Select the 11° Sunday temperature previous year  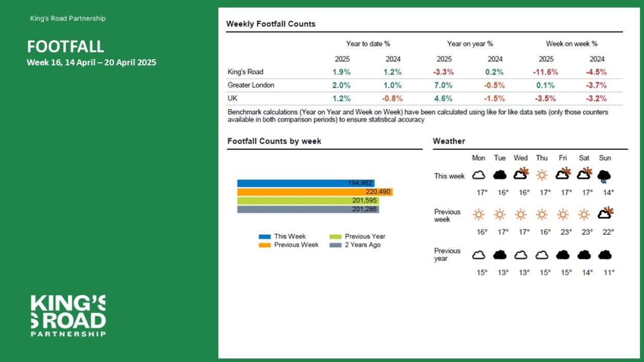tap(608, 272)
